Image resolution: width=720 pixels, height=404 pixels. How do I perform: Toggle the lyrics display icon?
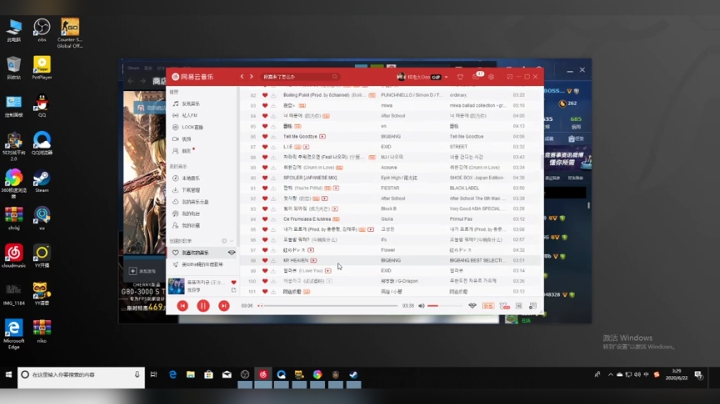click(x=519, y=306)
